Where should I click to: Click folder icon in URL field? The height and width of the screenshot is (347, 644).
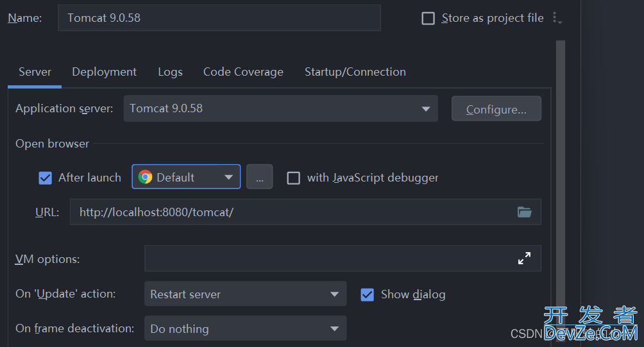pyautogui.click(x=525, y=212)
